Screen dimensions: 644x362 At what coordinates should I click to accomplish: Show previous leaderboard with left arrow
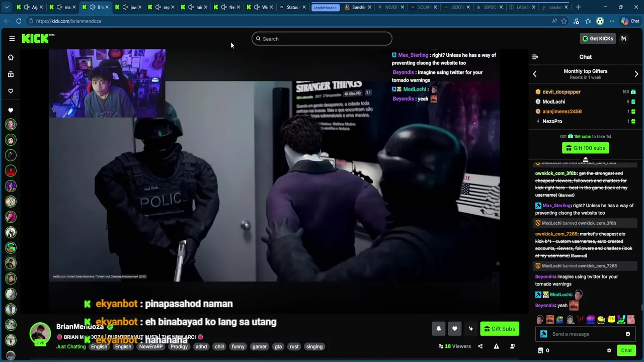535,74
